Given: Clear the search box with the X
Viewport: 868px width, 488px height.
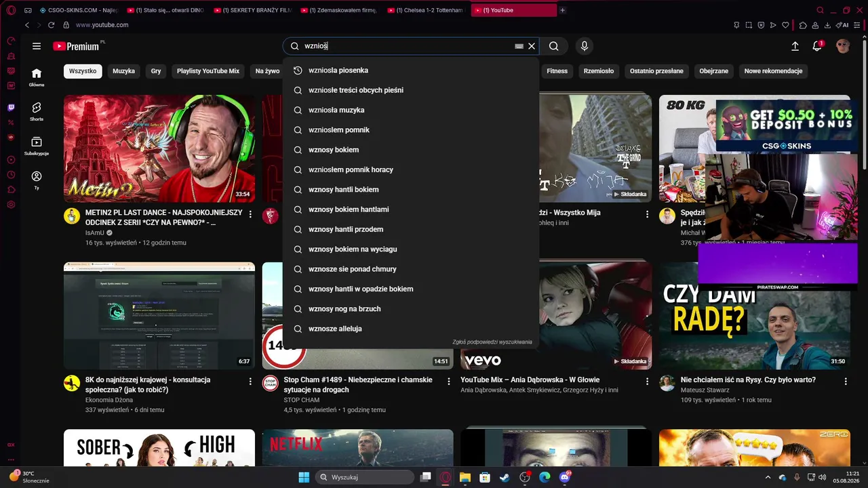Looking at the screenshot, I should pyautogui.click(x=532, y=46).
